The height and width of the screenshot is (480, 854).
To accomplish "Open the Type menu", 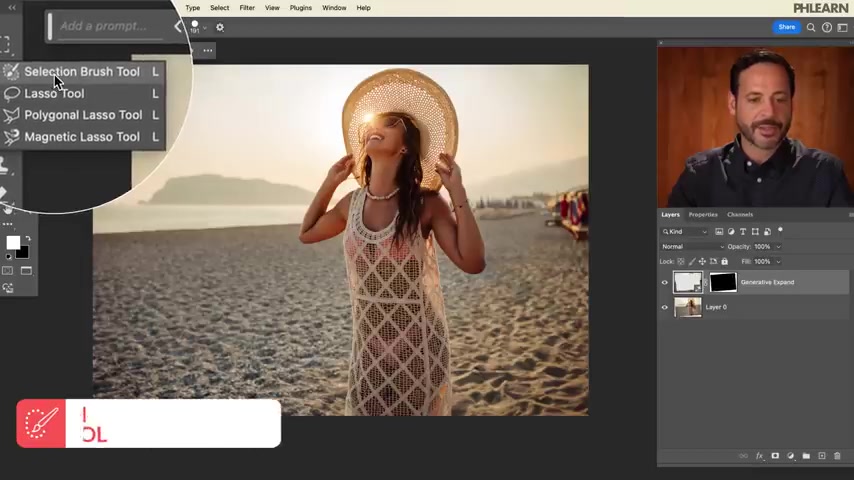I will 192,8.
